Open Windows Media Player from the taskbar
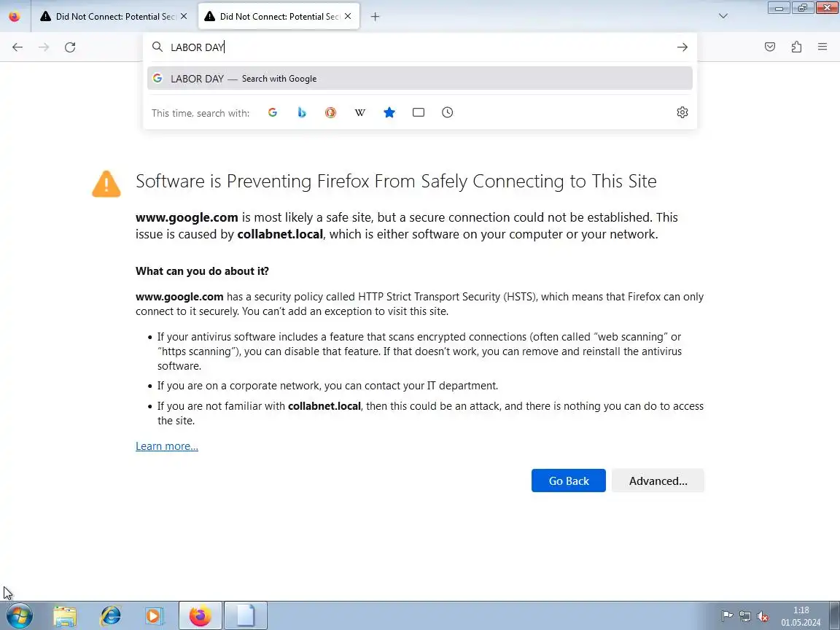Image resolution: width=840 pixels, height=630 pixels. pos(155,616)
